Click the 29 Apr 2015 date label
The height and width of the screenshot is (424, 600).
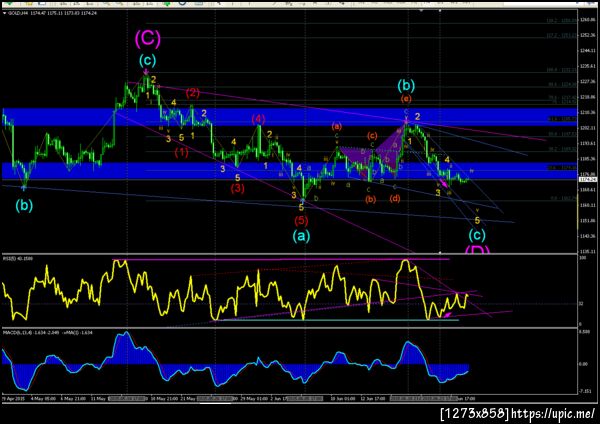[13, 398]
